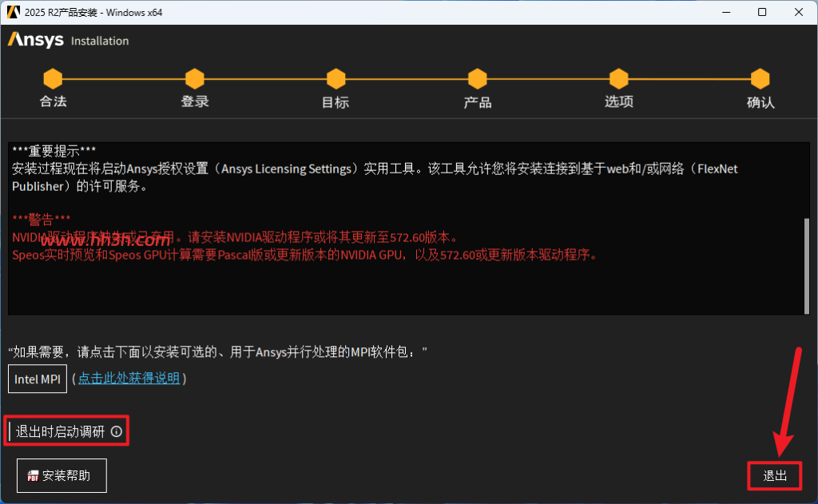818x504 pixels.
Task: Click the 目标 step hexagon
Action: click(x=336, y=79)
